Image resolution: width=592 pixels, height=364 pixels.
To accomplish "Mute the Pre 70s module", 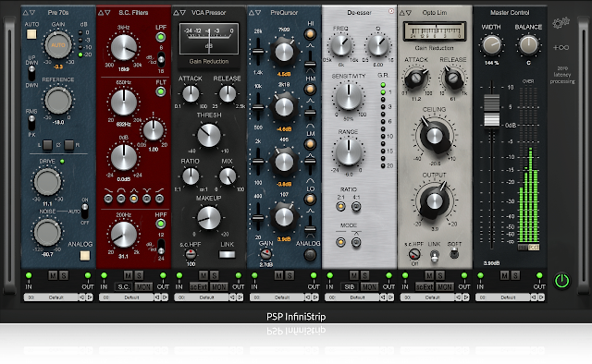I will pyautogui.click(x=53, y=275).
